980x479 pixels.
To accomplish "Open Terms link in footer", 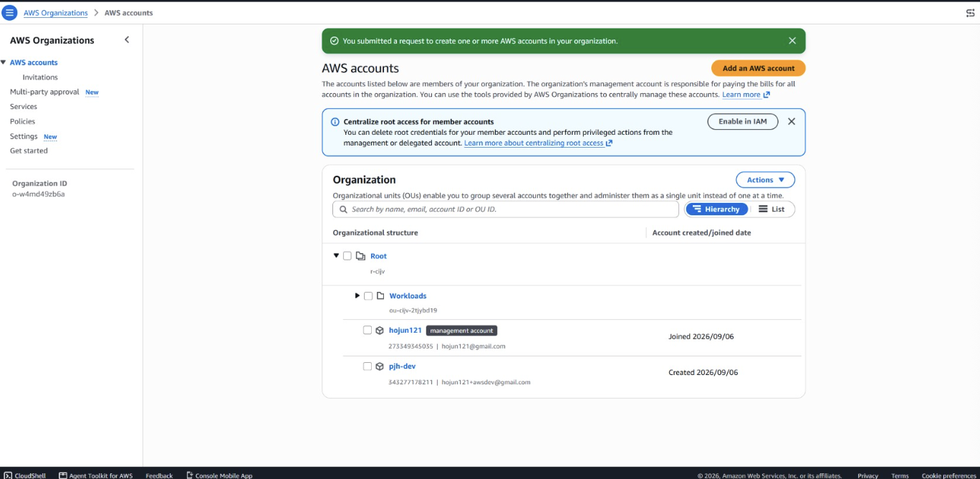I will pyautogui.click(x=900, y=475).
